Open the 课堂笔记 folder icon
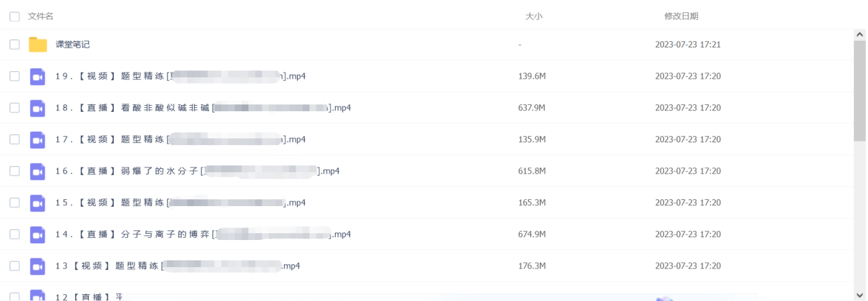Image resolution: width=868 pixels, height=301 pixels. coord(37,45)
